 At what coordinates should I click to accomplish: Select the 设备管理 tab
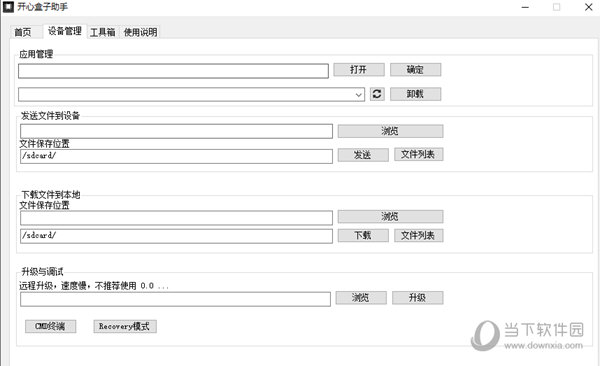(x=65, y=31)
